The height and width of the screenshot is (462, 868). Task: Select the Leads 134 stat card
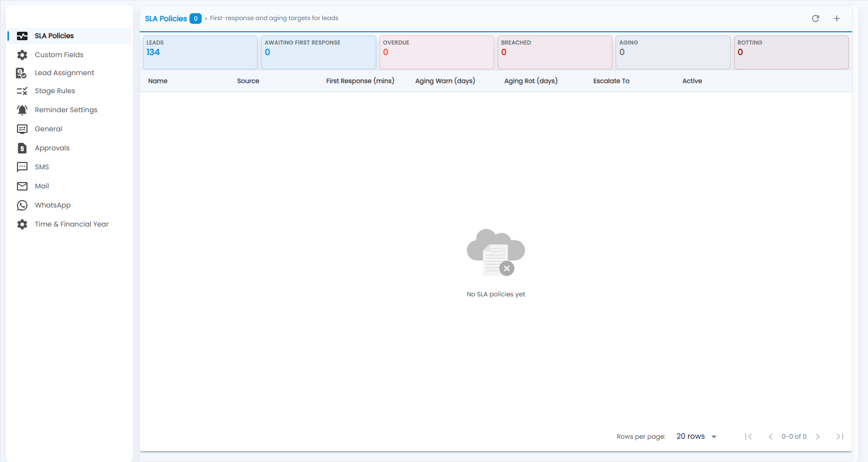point(200,52)
